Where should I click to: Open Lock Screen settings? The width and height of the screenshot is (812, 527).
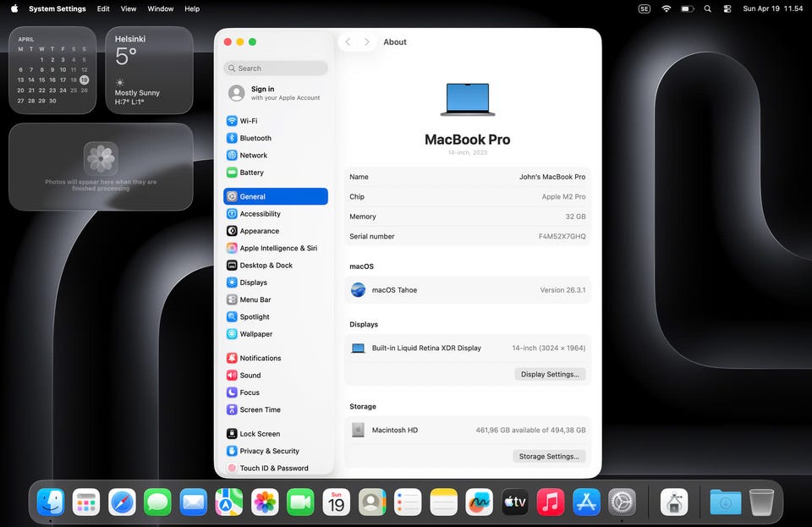(276, 433)
